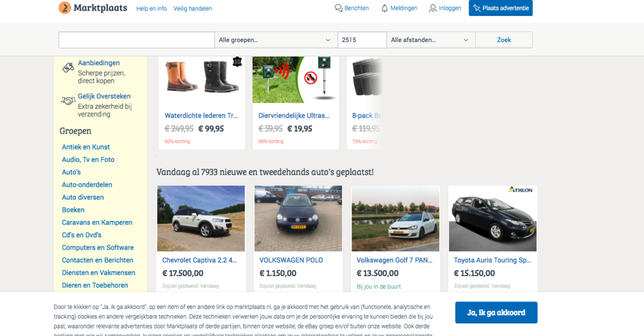Click the Aanbiedingen price tag icon
644x336 pixels.
pos(68,67)
